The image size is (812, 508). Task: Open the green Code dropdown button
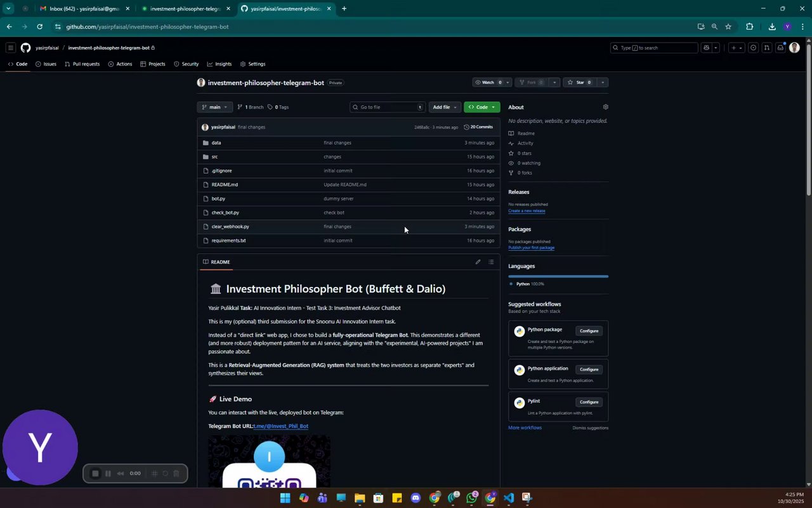481,107
